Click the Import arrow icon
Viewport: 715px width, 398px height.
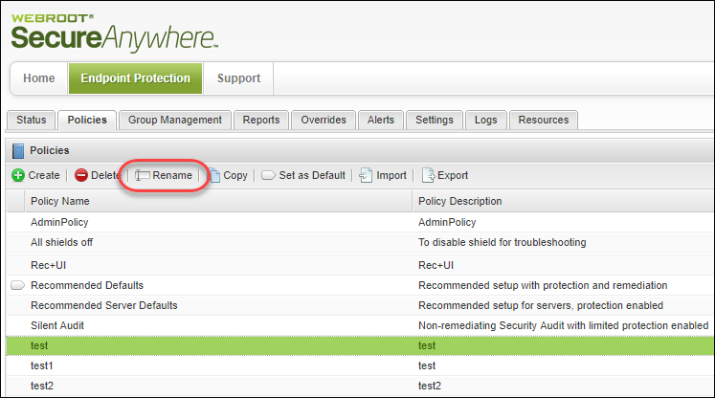tap(366, 175)
